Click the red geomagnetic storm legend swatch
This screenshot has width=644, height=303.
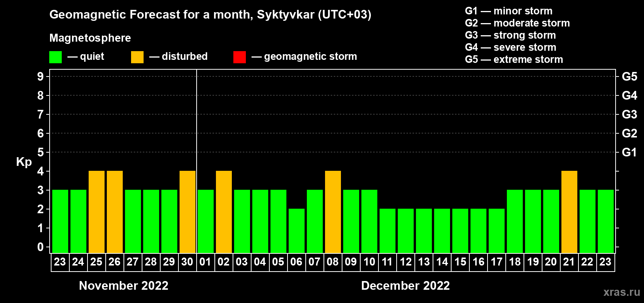(x=239, y=57)
